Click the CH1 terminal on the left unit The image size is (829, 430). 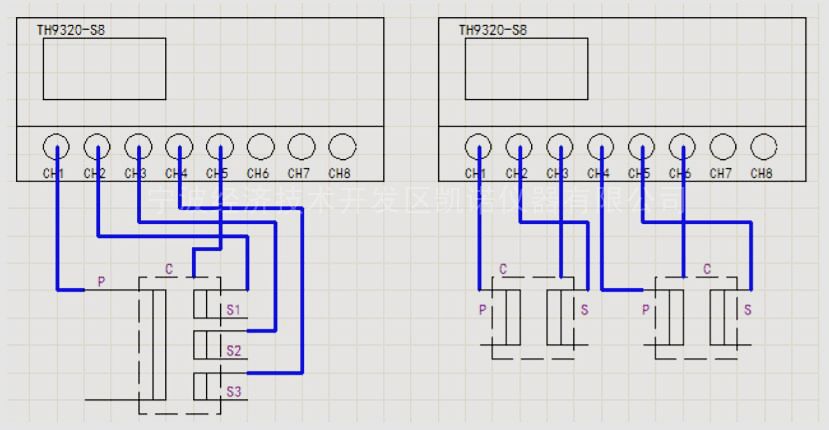(x=56, y=147)
